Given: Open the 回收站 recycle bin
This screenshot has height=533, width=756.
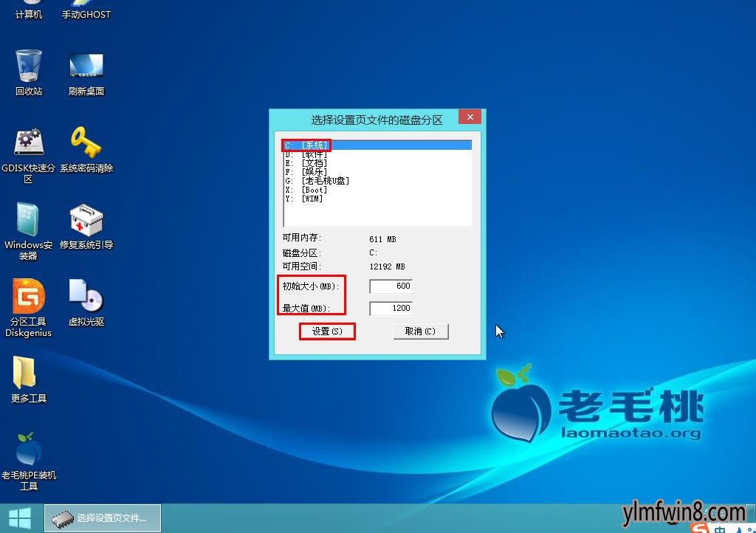Looking at the screenshot, I should tap(28, 66).
